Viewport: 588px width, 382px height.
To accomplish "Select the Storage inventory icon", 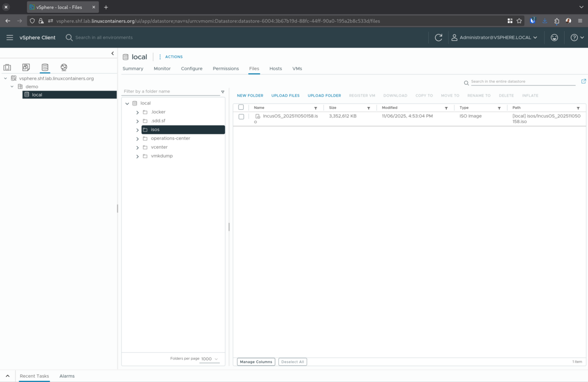I will coord(45,67).
